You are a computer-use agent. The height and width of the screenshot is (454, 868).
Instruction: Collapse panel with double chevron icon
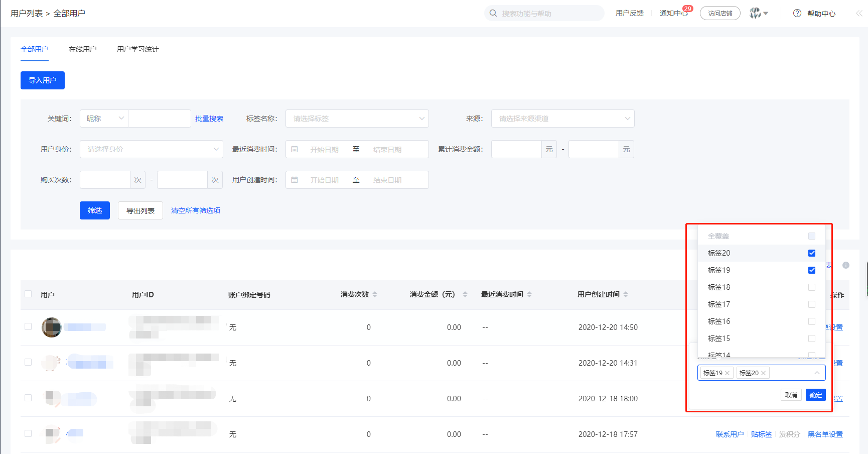(x=859, y=14)
